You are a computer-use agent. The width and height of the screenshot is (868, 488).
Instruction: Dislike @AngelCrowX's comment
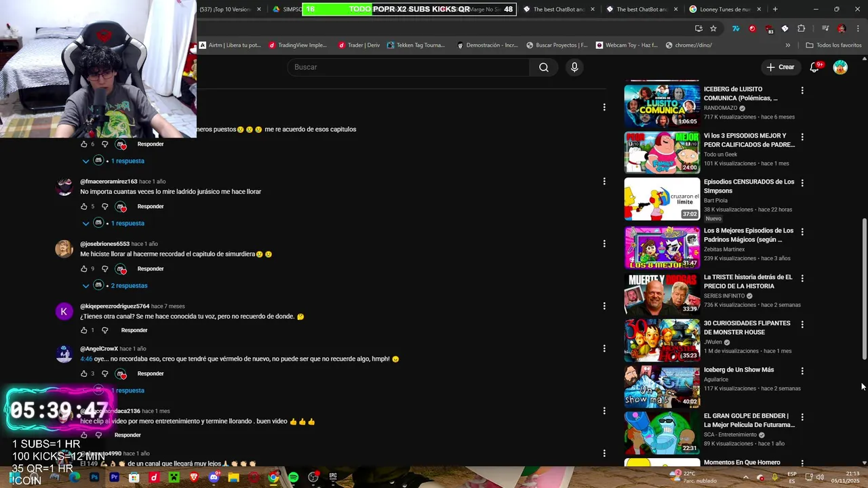[104, 374]
